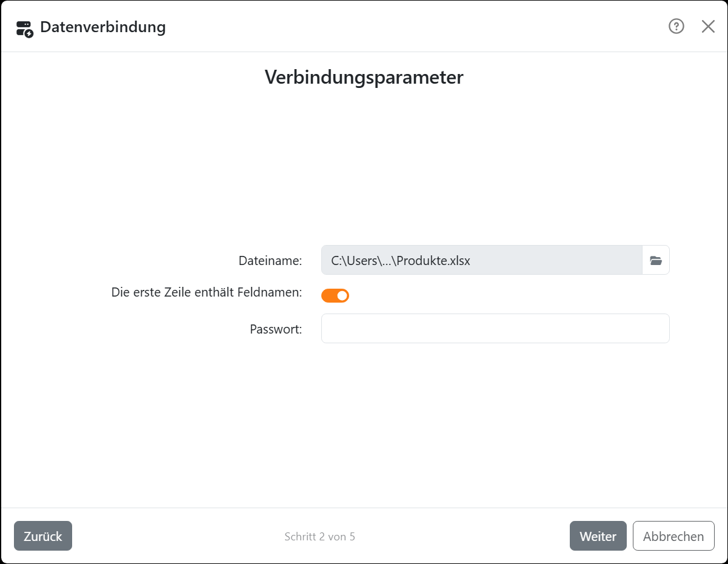Screen dimensions: 728x564
Task: Toggle 'Die erste Zeile enthält Feldnamen' switch
Action: click(x=335, y=295)
